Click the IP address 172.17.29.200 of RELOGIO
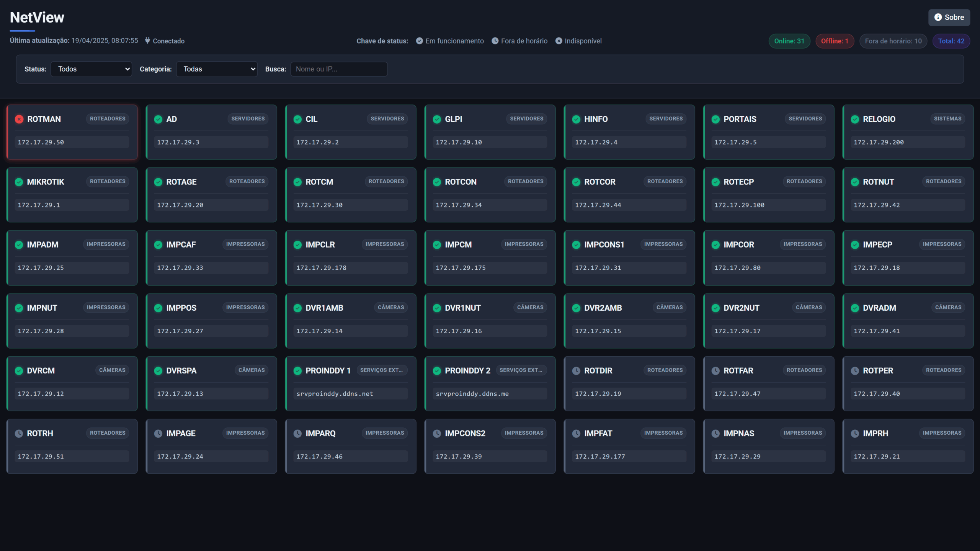The image size is (980, 551). coord(879,142)
